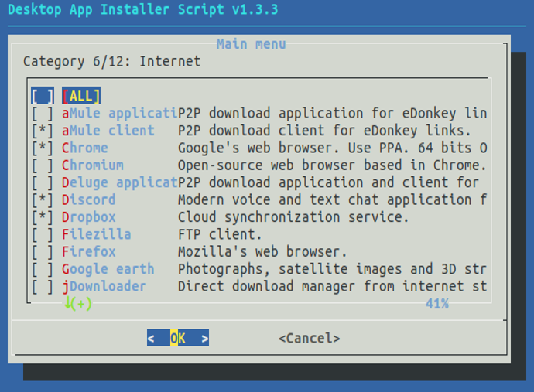Click 'P2P download client for eDonkey' description
Image resolution: width=534 pixels, height=392 pixels.
[324, 131]
